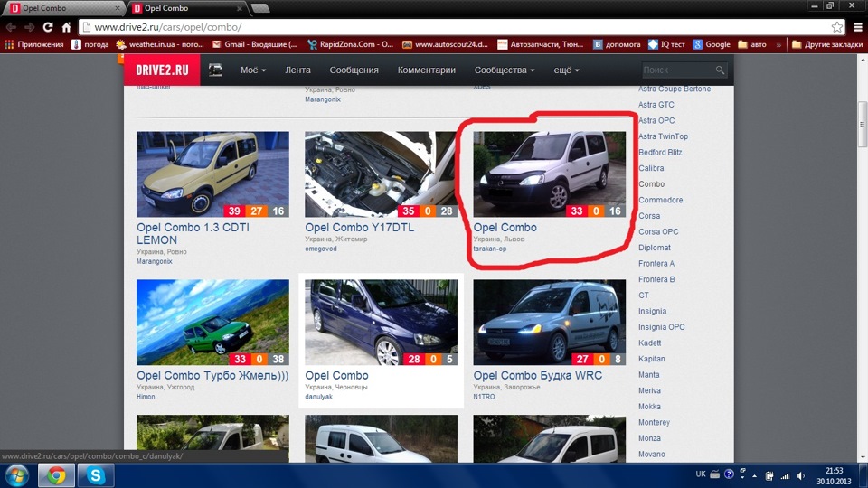Expand the ещё dropdown menu
Image resolution: width=868 pixels, height=488 pixels.
[566, 70]
